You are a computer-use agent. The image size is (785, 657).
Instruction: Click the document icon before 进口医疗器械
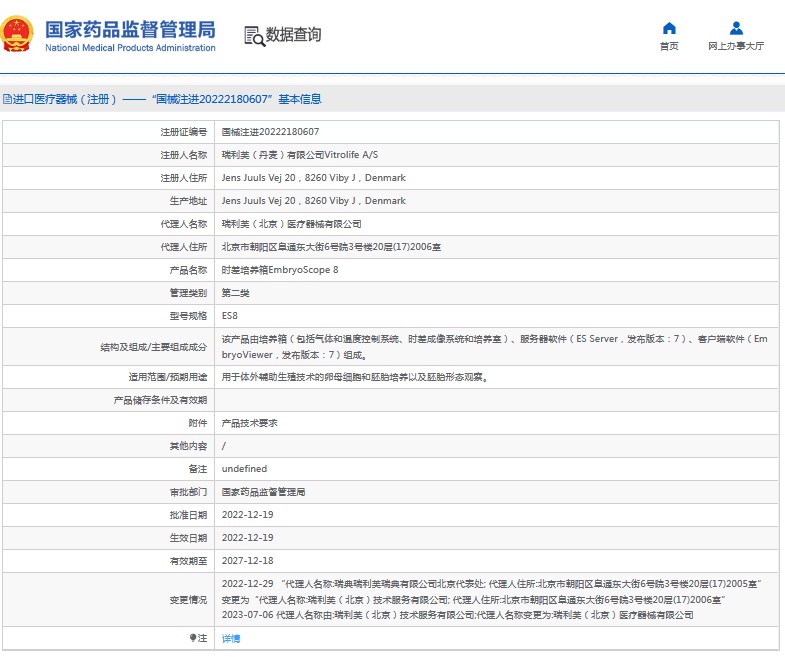pos(7,99)
